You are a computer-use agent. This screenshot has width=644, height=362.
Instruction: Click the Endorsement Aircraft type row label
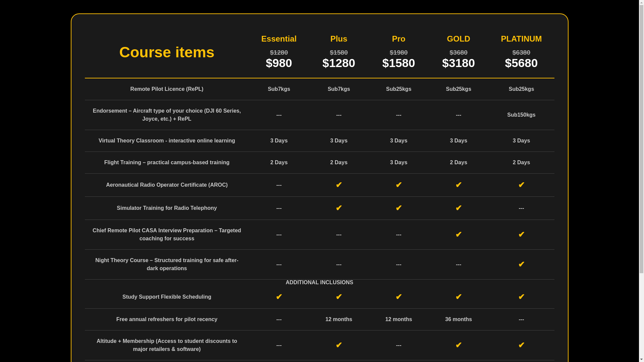tap(167, 115)
